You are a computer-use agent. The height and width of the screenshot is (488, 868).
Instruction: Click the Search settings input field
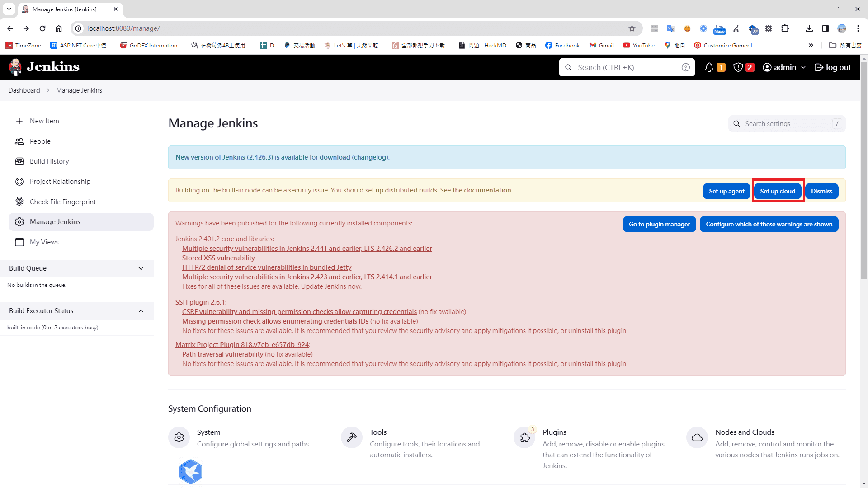pos(787,123)
